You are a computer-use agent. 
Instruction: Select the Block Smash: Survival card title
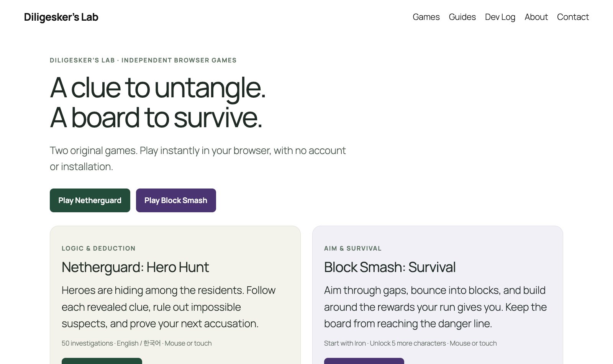click(x=390, y=267)
